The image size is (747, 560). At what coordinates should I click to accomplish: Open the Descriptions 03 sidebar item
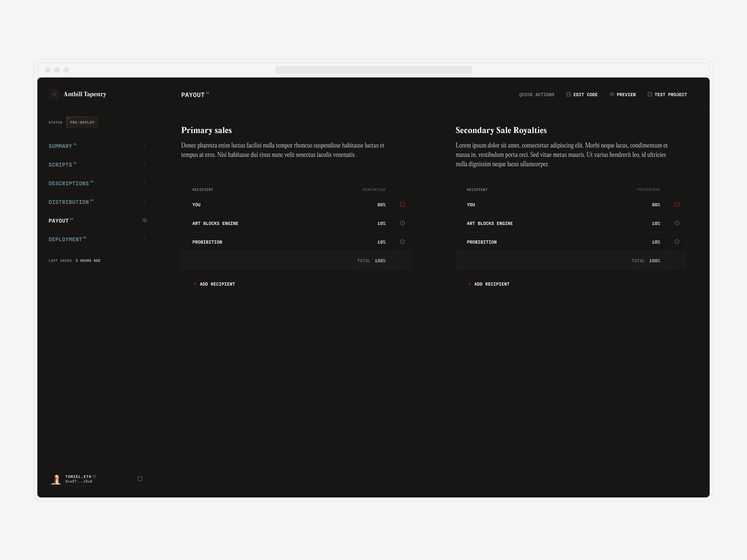point(98,183)
